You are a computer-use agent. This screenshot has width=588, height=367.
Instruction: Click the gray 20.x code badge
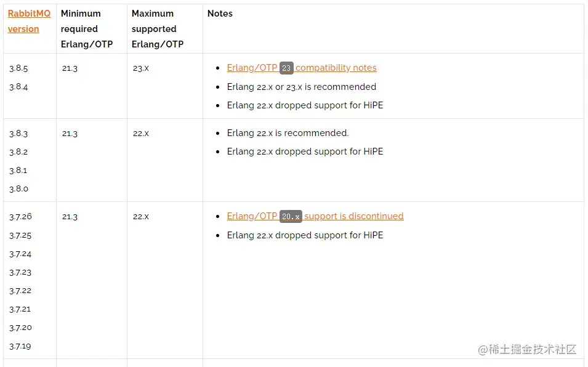click(x=291, y=216)
